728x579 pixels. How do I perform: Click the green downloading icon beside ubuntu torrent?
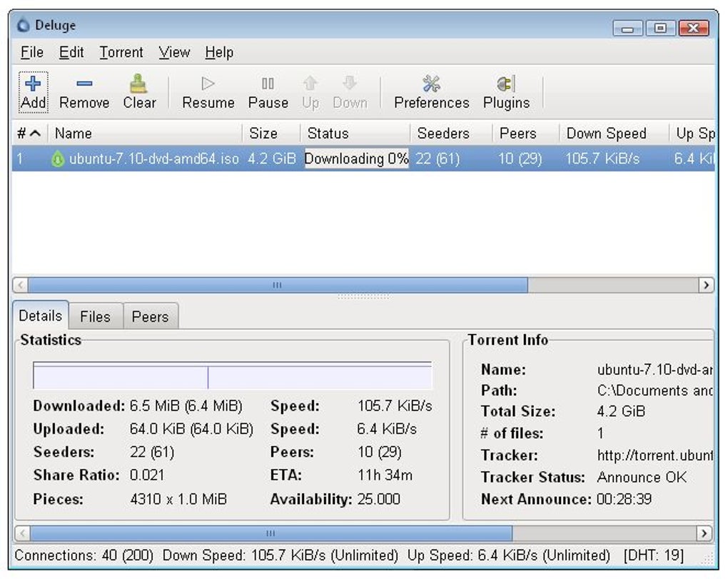coord(58,158)
